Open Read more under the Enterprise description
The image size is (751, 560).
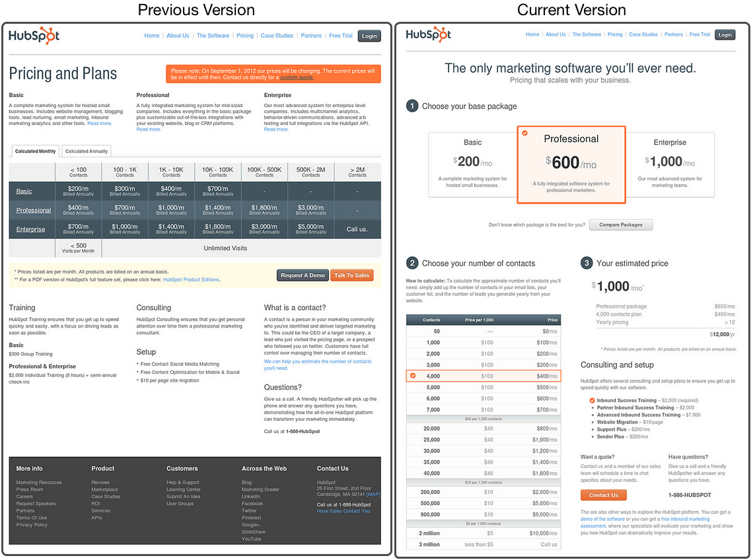coord(276,129)
